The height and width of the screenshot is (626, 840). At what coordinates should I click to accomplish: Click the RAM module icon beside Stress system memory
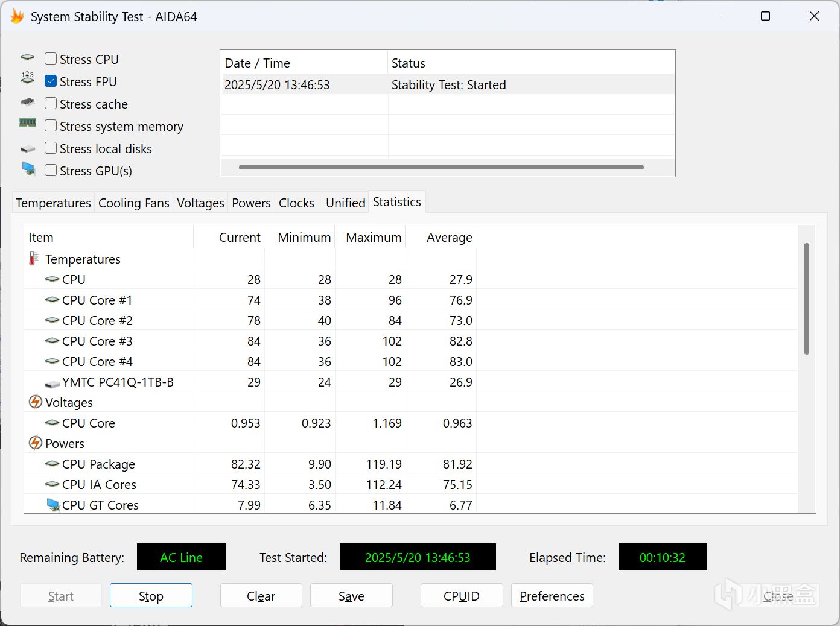coord(28,122)
